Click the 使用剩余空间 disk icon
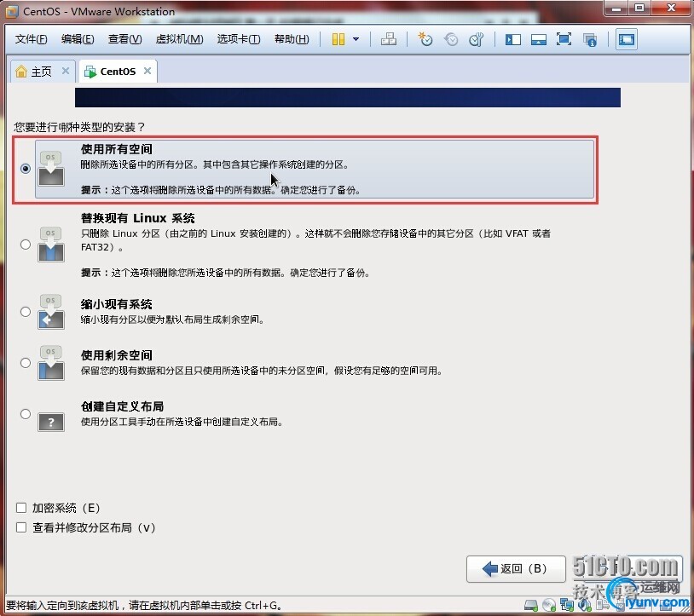Image resolution: width=694 pixels, height=616 pixels. tap(51, 363)
